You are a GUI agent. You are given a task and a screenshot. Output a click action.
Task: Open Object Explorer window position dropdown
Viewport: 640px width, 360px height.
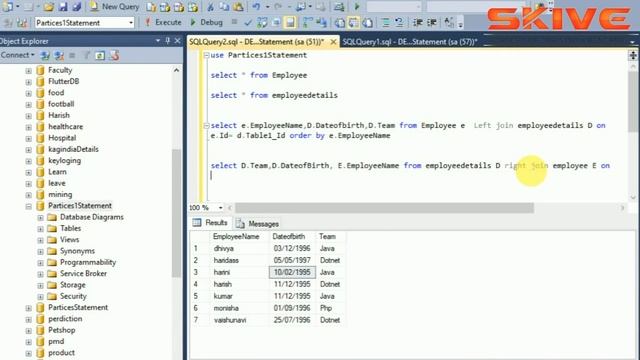point(158,41)
